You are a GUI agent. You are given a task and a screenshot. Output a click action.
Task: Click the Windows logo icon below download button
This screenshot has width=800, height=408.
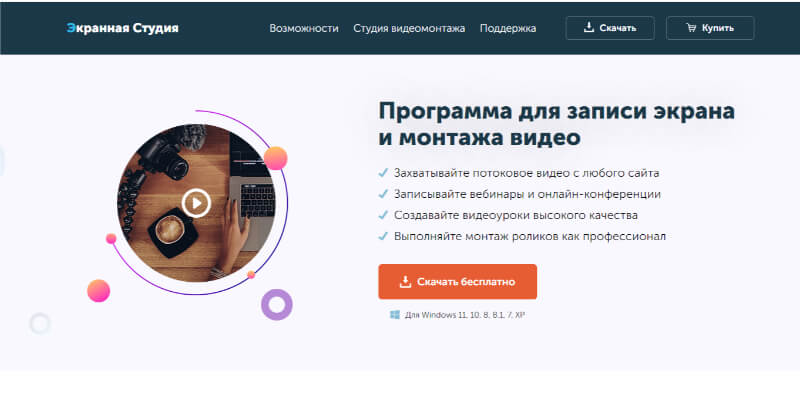[394, 315]
